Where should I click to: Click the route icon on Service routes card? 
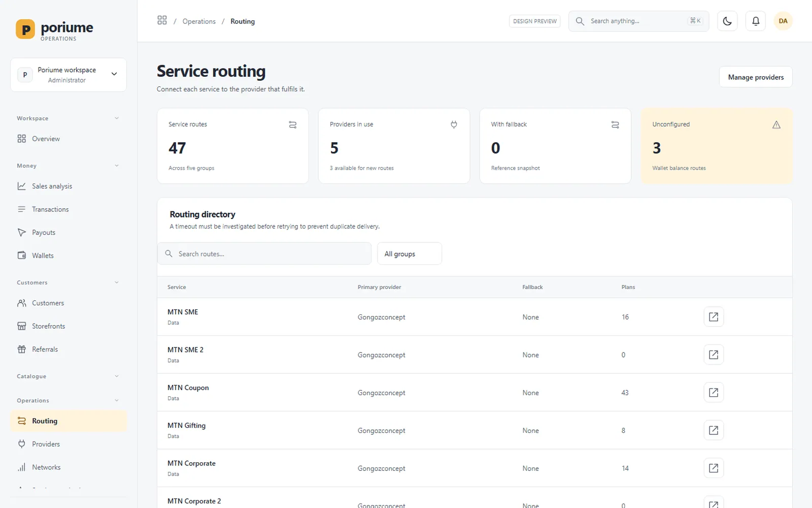292,124
